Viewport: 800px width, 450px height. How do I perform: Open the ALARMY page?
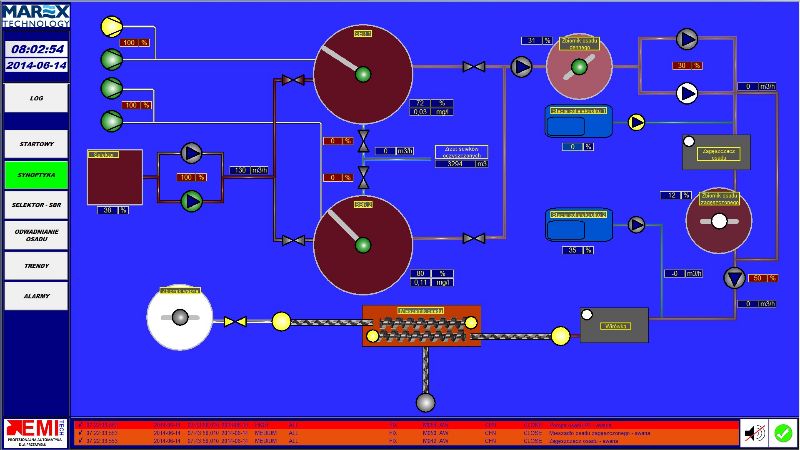(35, 296)
